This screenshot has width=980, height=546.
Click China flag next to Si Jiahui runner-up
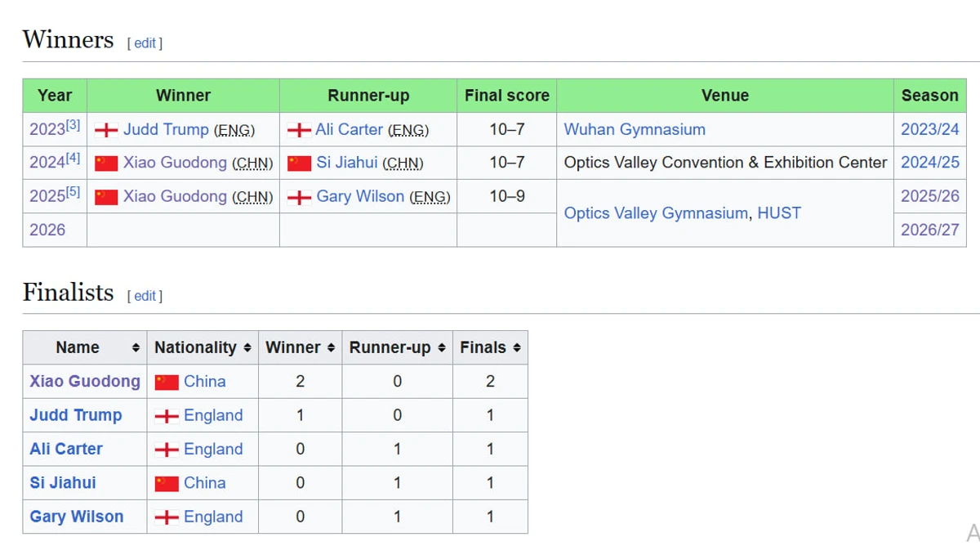click(300, 163)
